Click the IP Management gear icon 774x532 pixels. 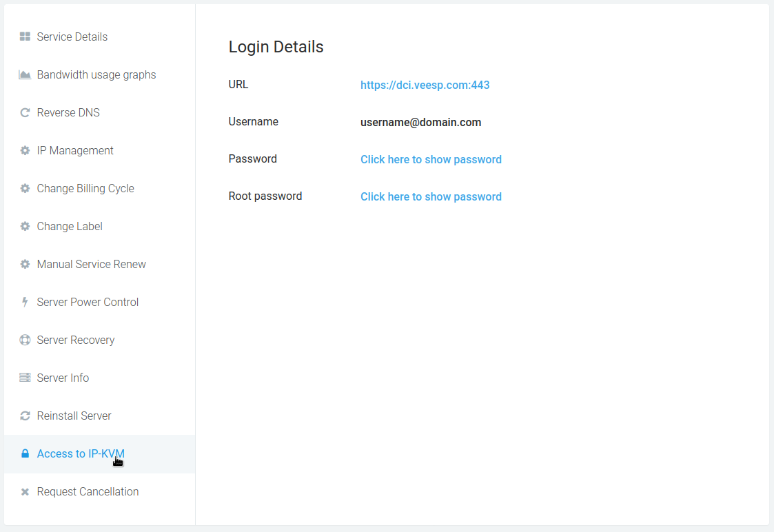25,150
